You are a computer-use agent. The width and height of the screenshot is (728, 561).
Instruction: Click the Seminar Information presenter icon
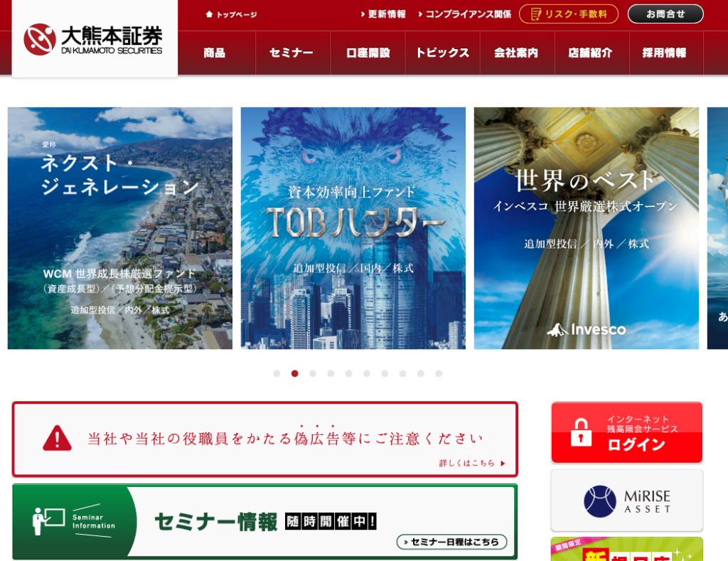(x=48, y=520)
